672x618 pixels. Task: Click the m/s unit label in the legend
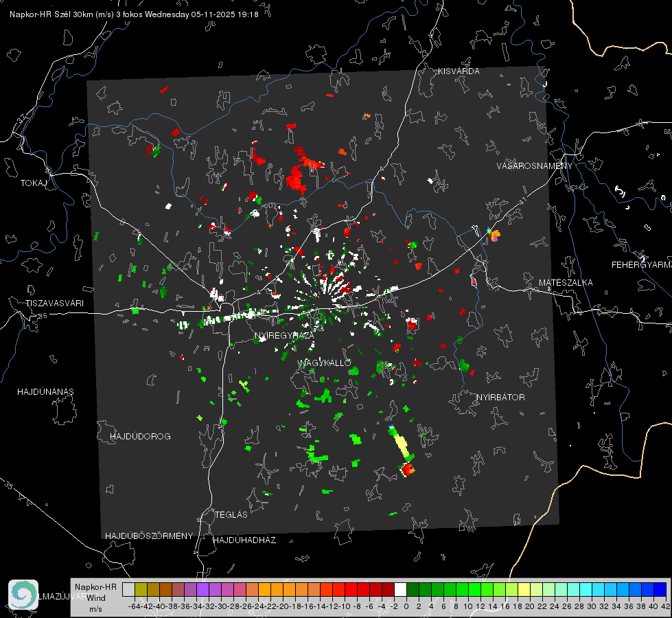[x=95, y=609]
